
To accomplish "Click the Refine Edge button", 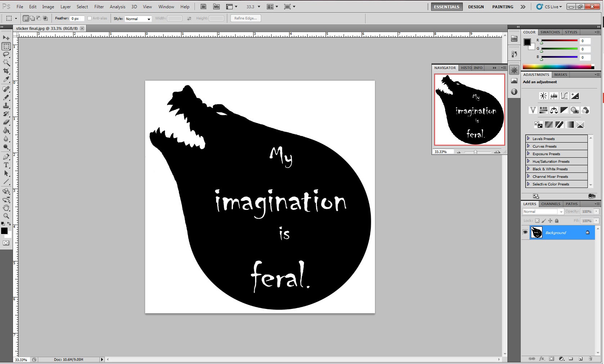I will tap(245, 18).
